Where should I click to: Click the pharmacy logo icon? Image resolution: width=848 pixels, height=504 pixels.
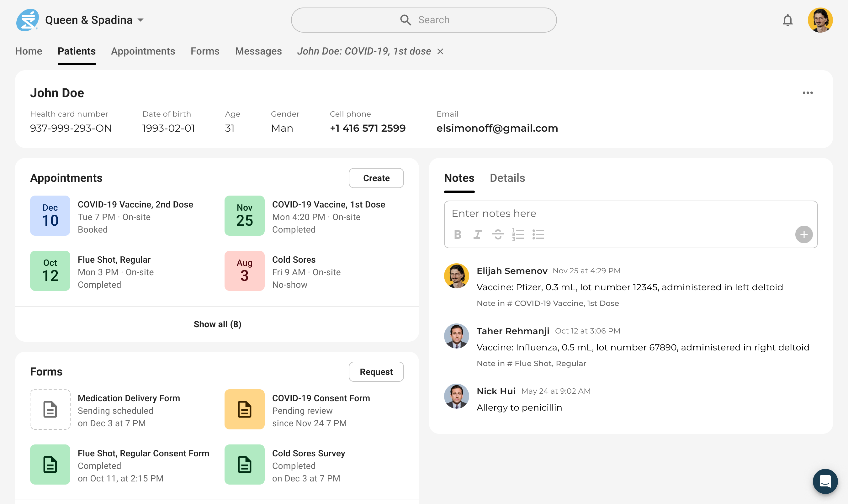pyautogui.click(x=28, y=20)
